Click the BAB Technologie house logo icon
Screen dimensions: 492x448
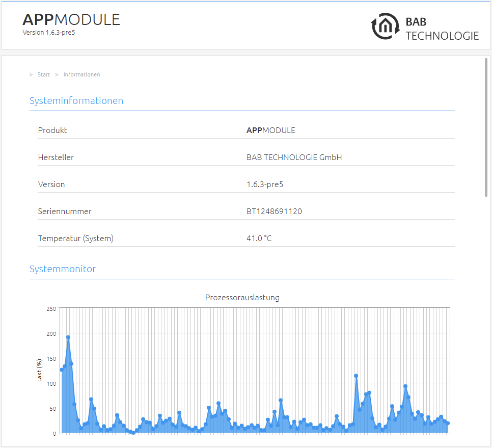[x=386, y=27]
